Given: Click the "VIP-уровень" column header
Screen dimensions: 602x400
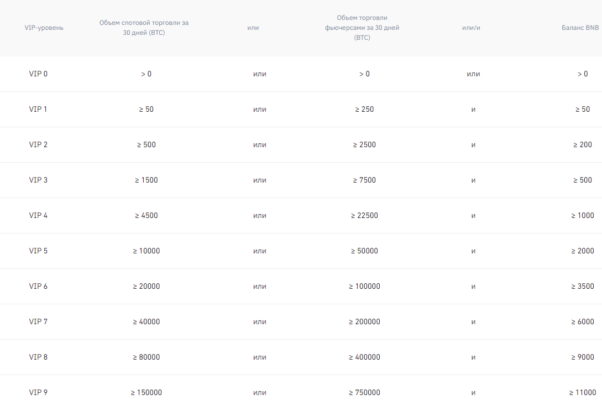Looking at the screenshot, I should 44,28.
